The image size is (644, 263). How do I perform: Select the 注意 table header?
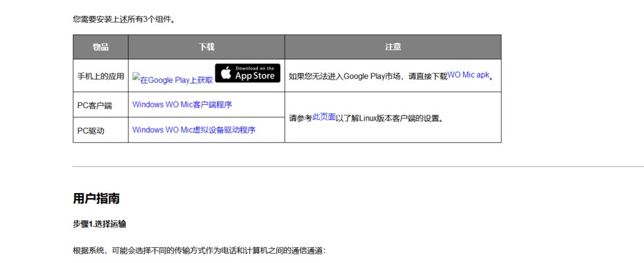point(393,47)
